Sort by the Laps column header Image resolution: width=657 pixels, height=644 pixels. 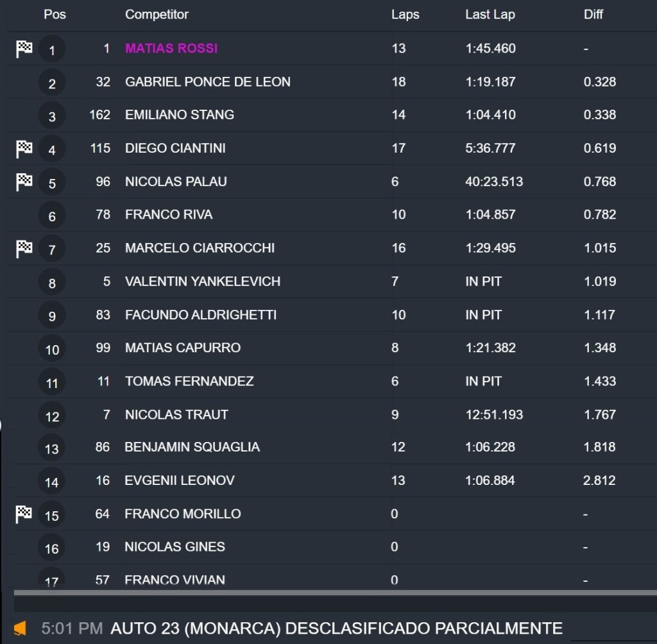(x=405, y=14)
